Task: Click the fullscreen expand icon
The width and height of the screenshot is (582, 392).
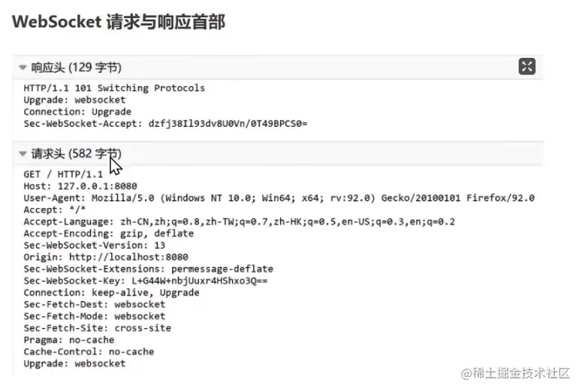Action: point(527,66)
